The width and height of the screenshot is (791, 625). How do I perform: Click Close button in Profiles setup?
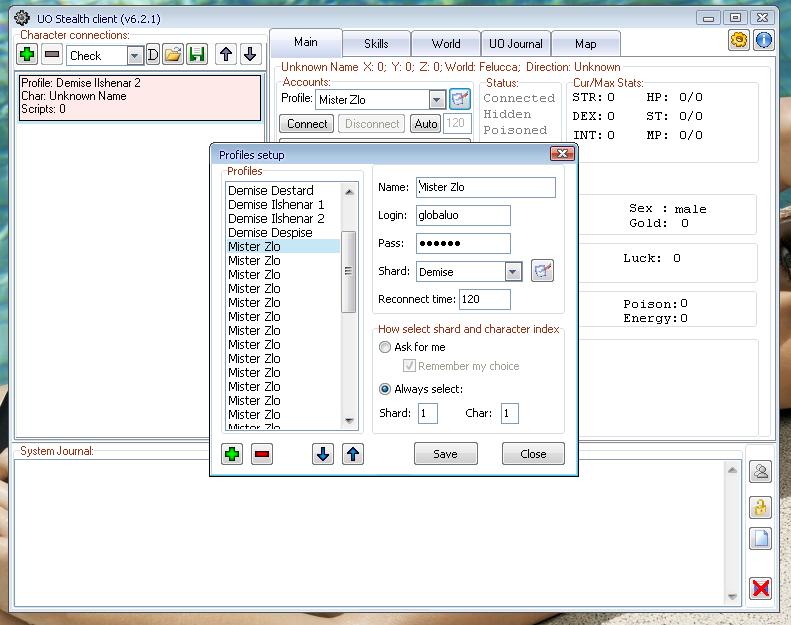pyautogui.click(x=533, y=454)
